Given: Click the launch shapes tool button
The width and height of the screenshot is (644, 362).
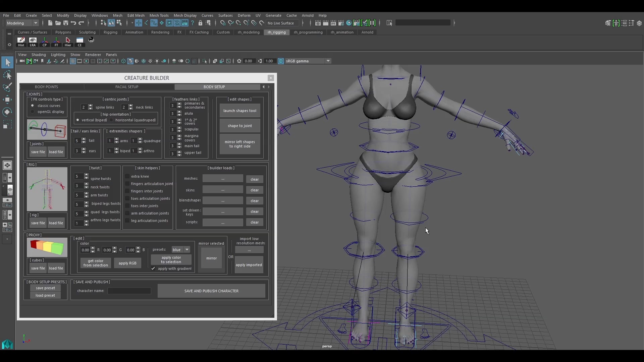Looking at the screenshot, I should tap(240, 111).
